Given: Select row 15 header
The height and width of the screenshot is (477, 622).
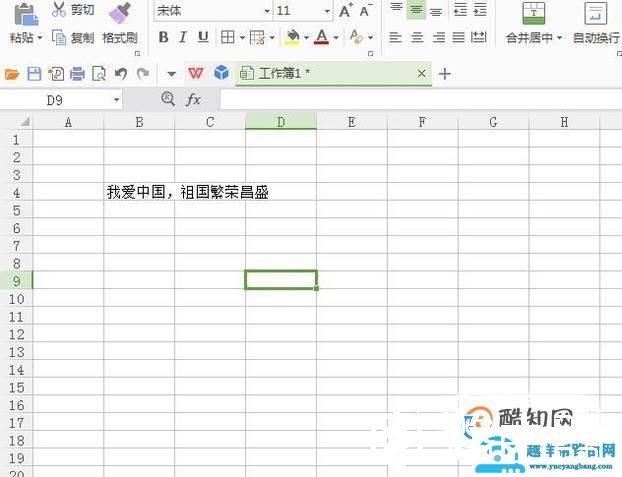Looking at the screenshot, I should pos(16,387).
